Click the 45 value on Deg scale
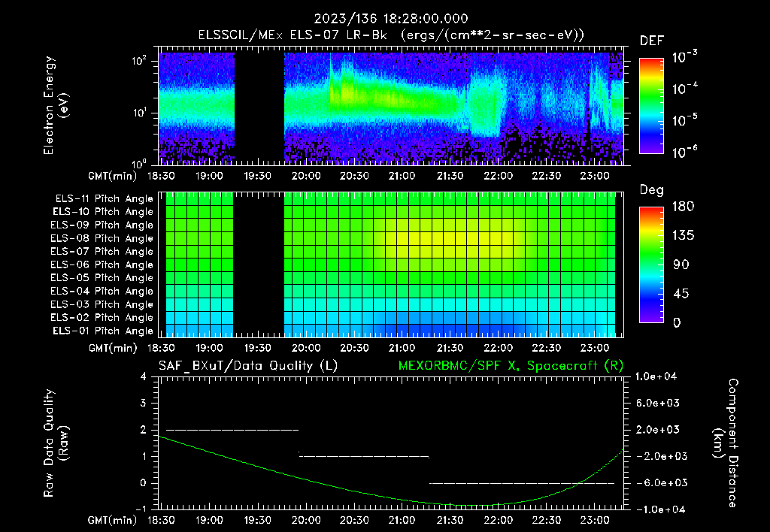This screenshot has height=532, width=770. click(x=681, y=294)
